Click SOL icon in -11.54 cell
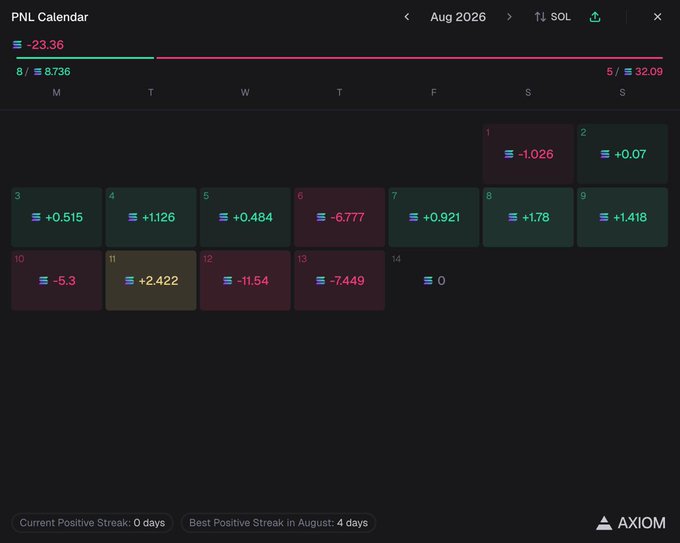 [228, 281]
